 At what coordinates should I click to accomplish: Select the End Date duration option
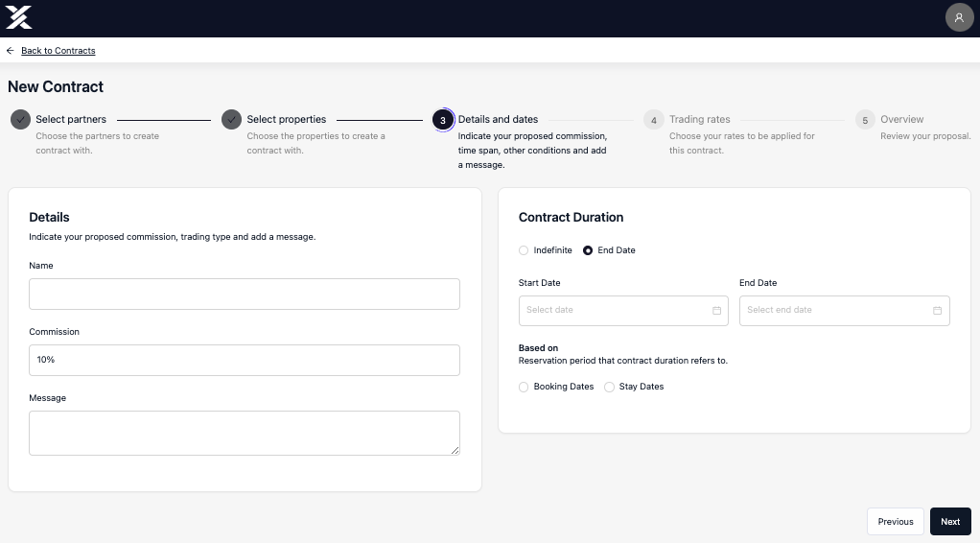tap(588, 250)
